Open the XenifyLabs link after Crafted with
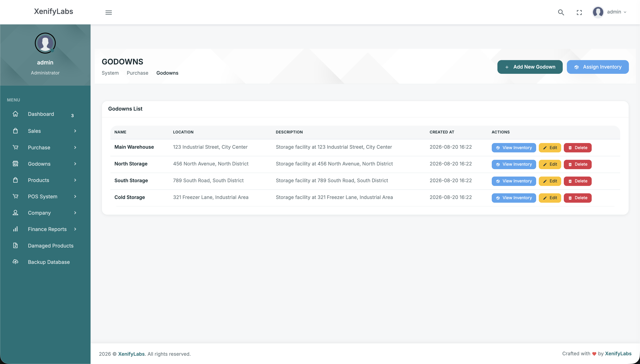Viewport: 640px width, 364px height. [618, 354]
